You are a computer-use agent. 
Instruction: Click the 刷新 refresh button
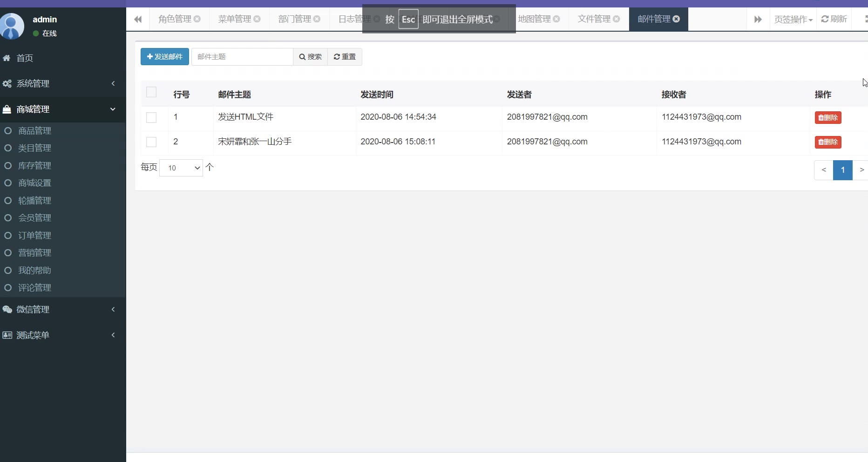tap(834, 19)
